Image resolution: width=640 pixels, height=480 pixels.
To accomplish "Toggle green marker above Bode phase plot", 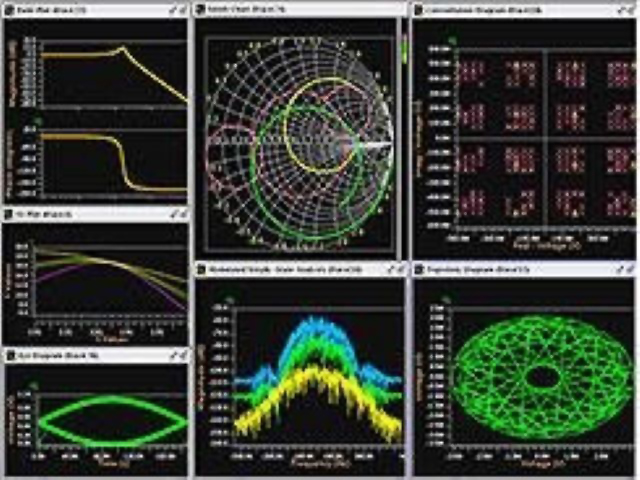I will [38, 121].
